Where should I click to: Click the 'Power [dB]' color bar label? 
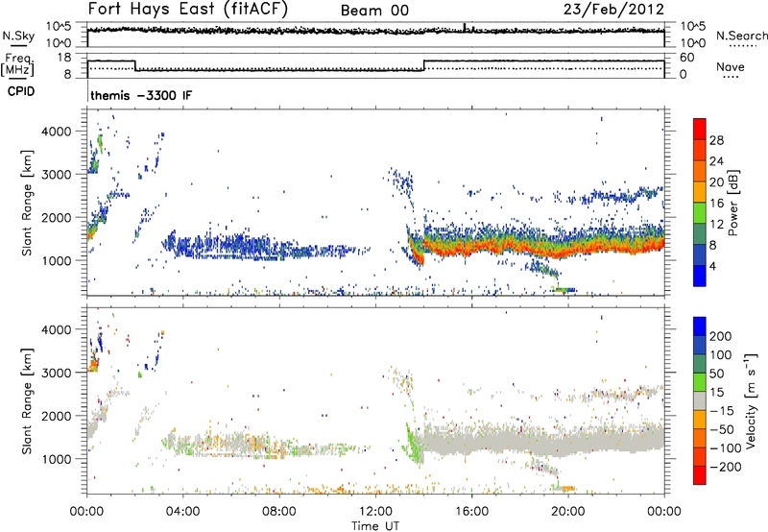(x=732, y=203)
